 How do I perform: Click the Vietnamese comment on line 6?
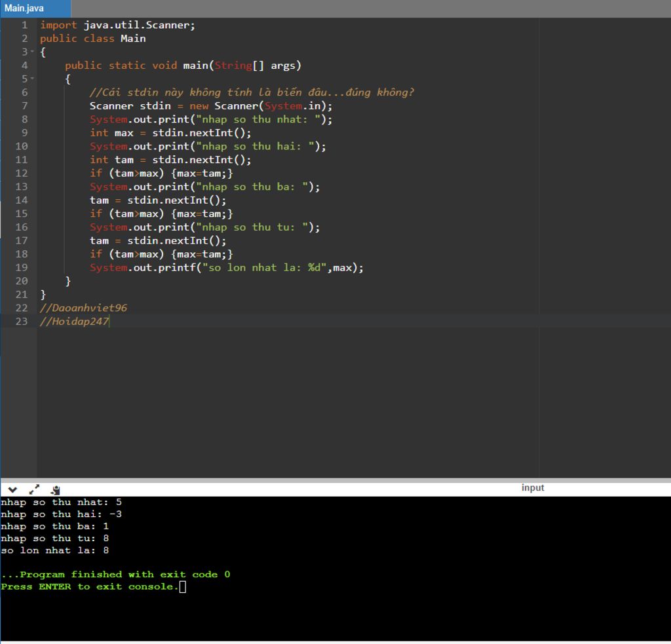pyautogui.click(x=252, y=92)
